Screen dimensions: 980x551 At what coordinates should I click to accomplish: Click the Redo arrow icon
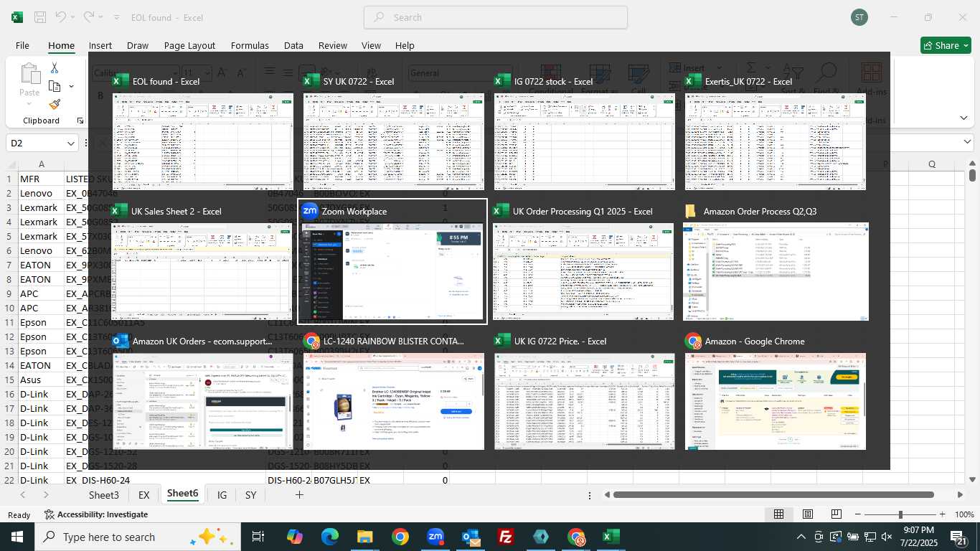click(x=89, y=17)
